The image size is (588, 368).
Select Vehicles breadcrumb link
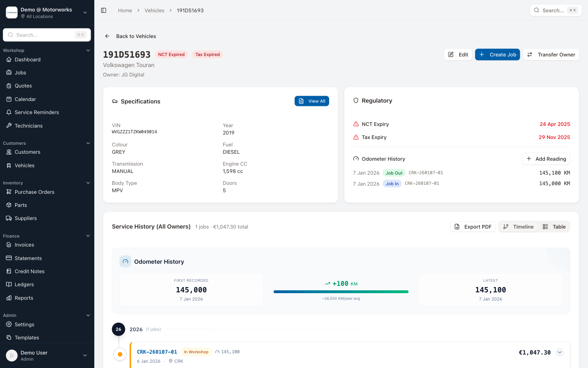[x=154, y=11]
